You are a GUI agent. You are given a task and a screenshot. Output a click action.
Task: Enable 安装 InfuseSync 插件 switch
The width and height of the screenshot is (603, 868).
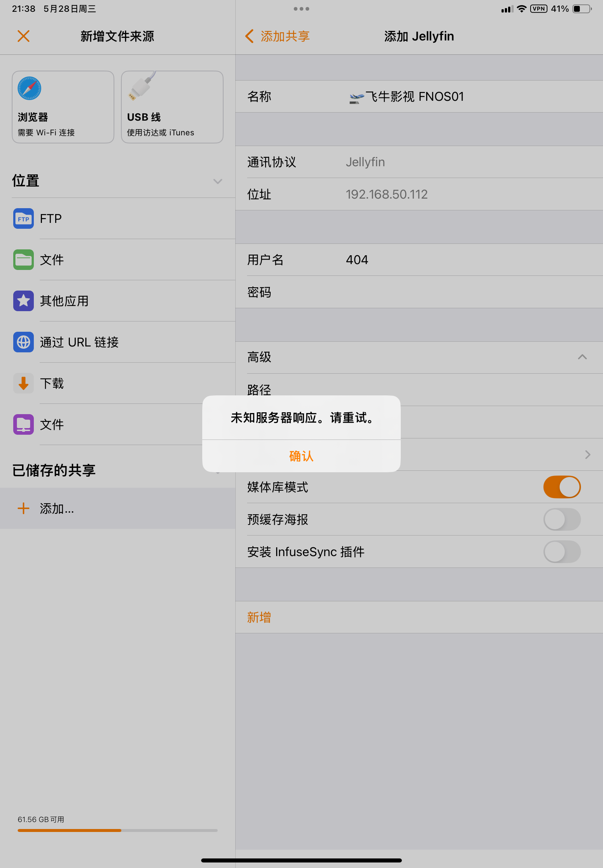click(x=562, y=552)
